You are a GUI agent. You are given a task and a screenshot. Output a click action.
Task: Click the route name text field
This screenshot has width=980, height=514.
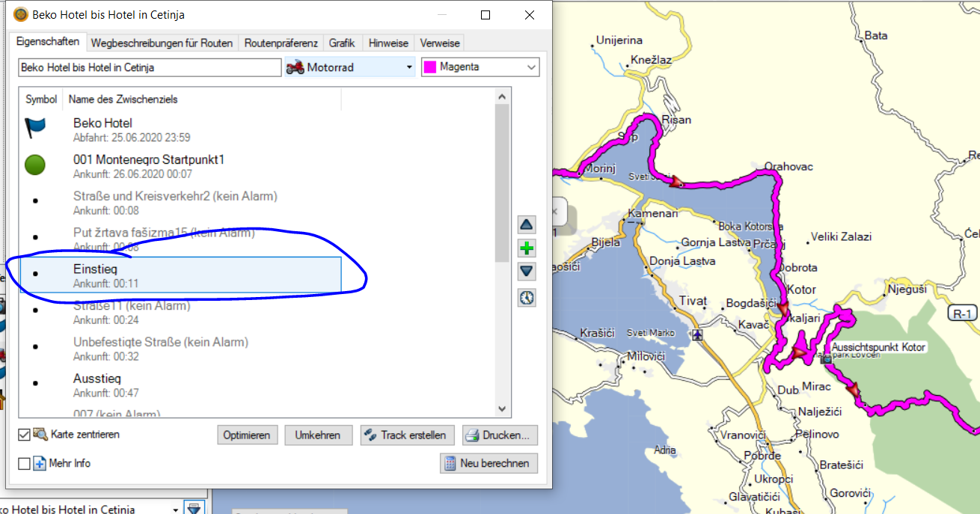[x=150, y=67]
